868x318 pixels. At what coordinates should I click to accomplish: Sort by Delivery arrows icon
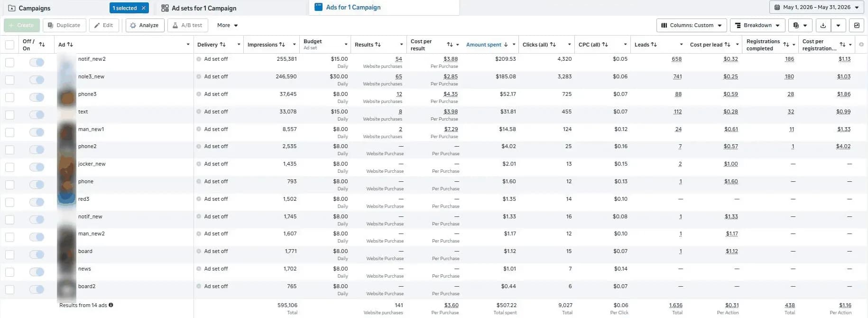pyautogui.click(x=222, y=45)
